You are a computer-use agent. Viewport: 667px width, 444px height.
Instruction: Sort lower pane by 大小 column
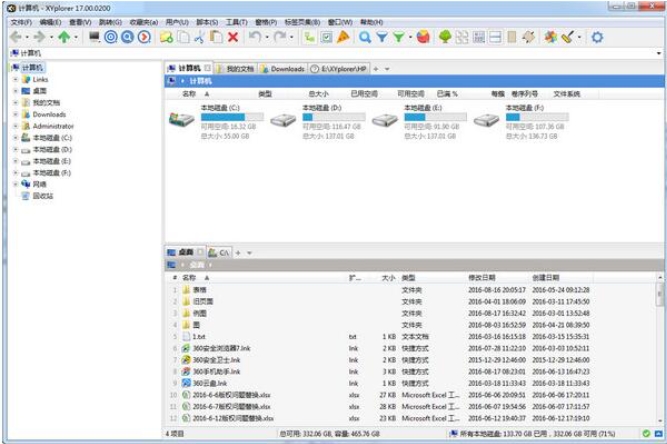[388, 278]
